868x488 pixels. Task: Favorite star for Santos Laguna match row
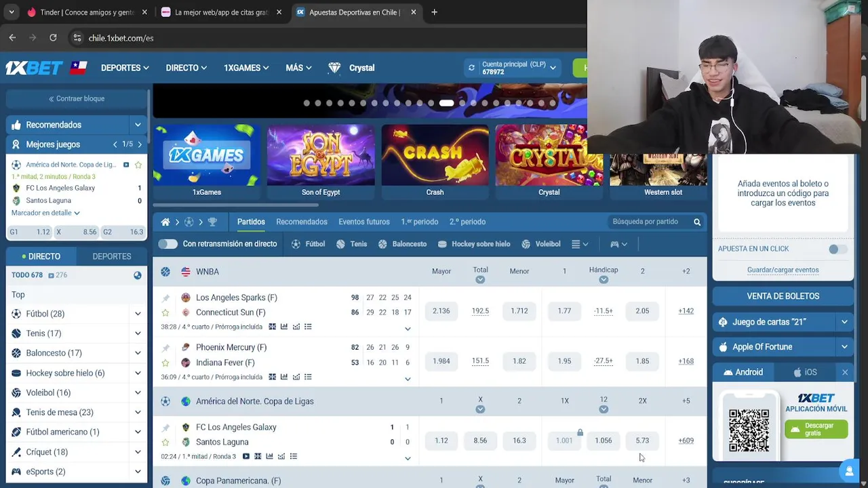(x=165, y=442)
